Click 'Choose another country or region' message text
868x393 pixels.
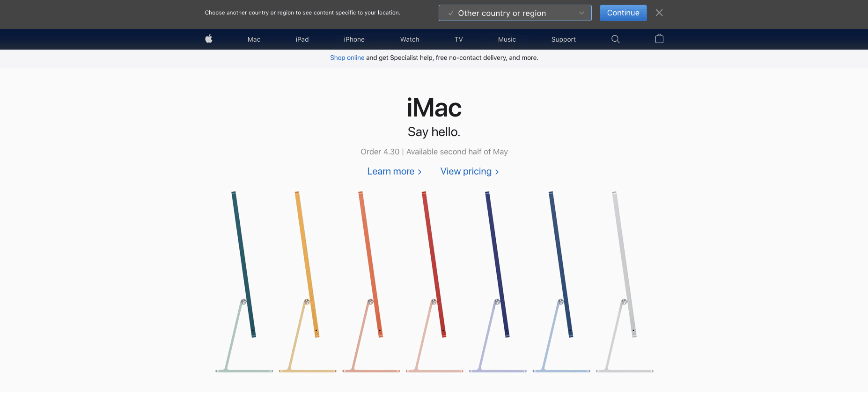302,13
